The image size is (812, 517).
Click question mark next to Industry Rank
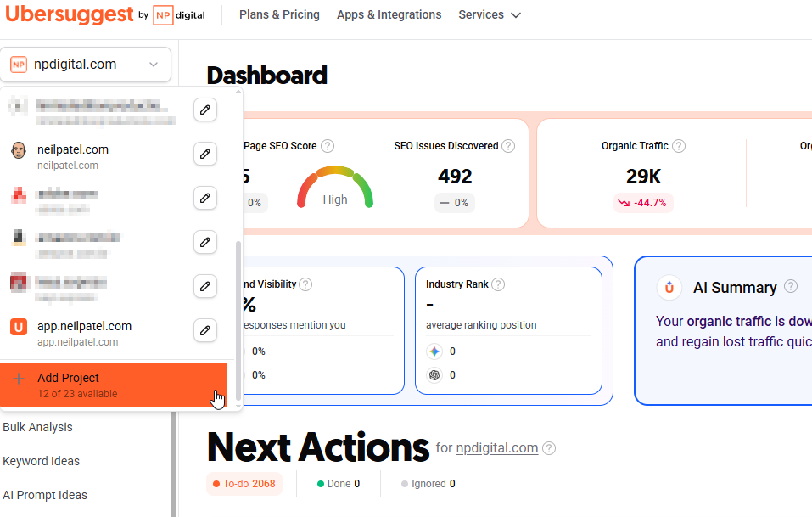(x=498, y=284)
